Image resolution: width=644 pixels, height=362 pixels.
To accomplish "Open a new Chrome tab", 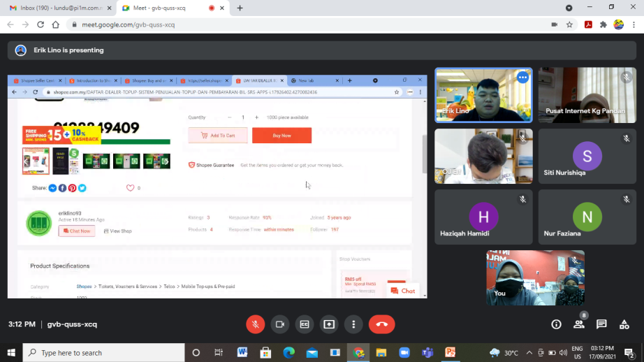I will click(240, 8).
